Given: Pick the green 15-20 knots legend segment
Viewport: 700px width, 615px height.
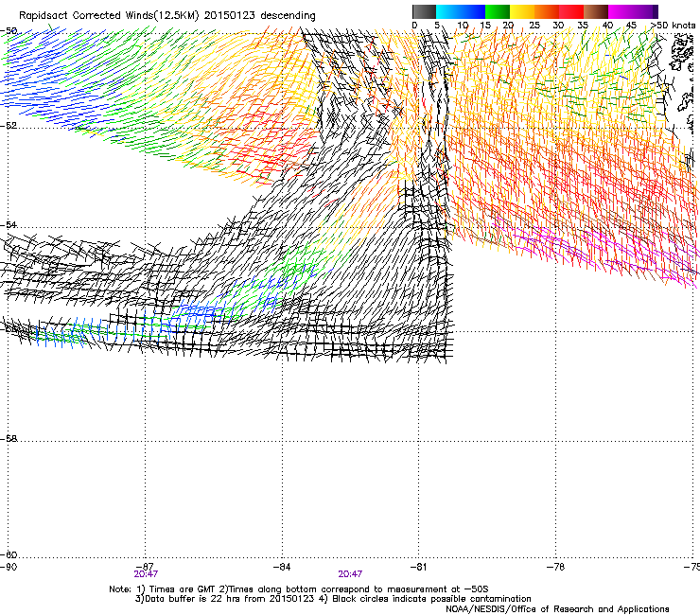Looking at the screenshot, I should click(498, 11).
